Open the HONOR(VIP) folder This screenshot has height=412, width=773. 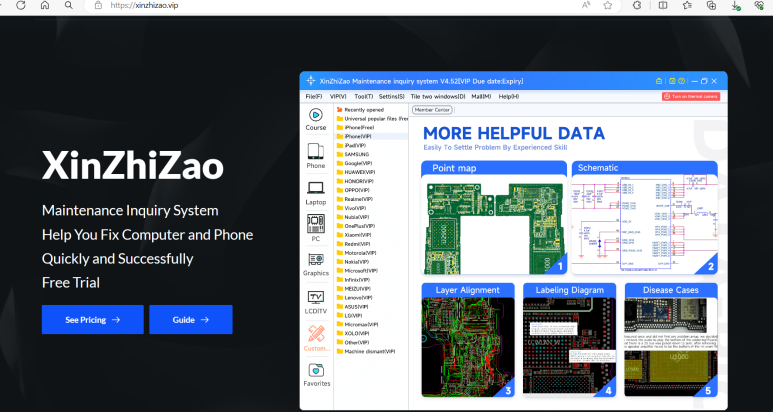coord(355,181)
